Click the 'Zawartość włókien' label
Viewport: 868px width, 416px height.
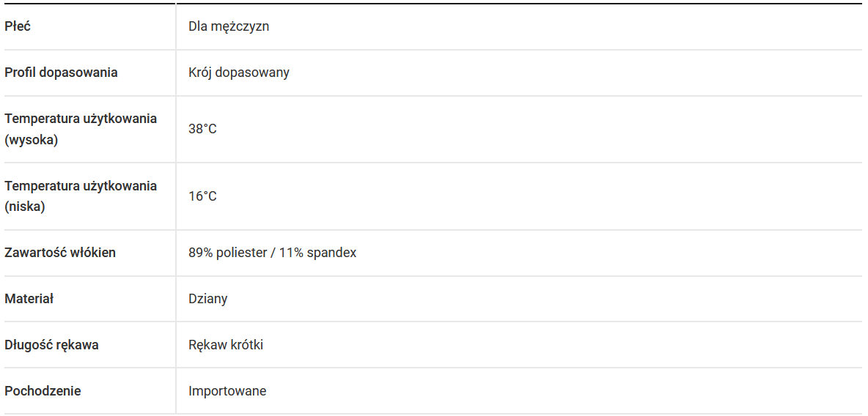point(60,253)
